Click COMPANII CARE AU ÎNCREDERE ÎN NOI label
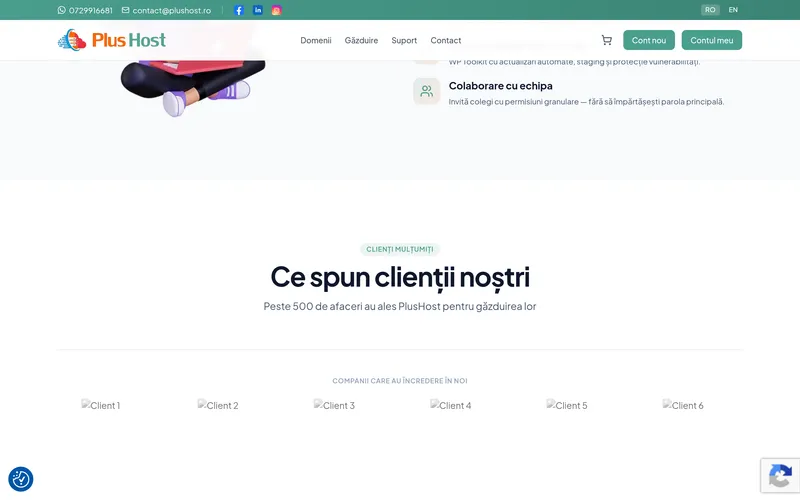 point(400,381)
